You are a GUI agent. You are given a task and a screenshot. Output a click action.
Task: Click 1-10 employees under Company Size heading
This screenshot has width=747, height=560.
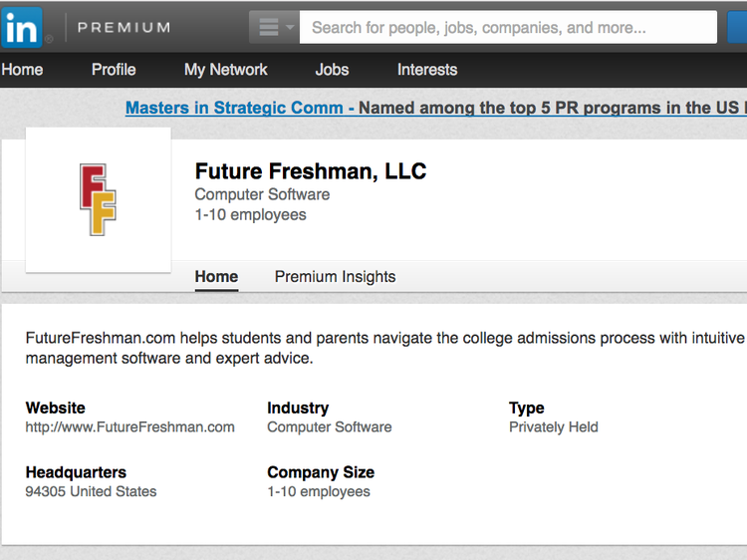tap(319, 491)
